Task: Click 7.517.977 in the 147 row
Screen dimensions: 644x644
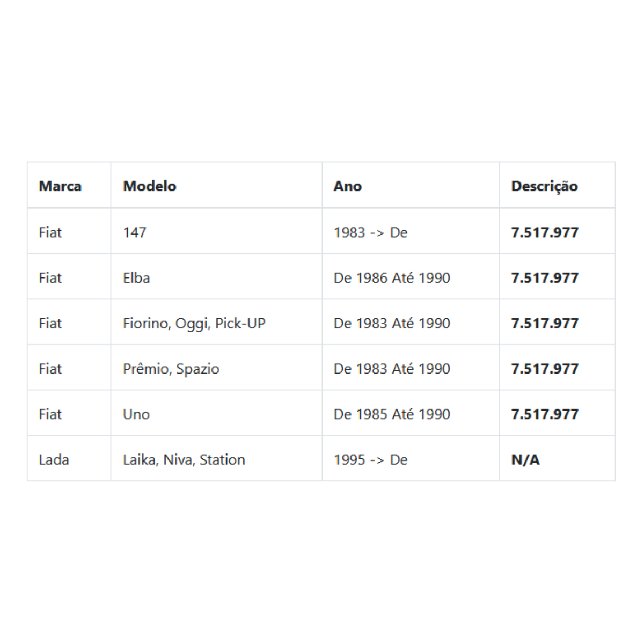Action: pos(545,232)
